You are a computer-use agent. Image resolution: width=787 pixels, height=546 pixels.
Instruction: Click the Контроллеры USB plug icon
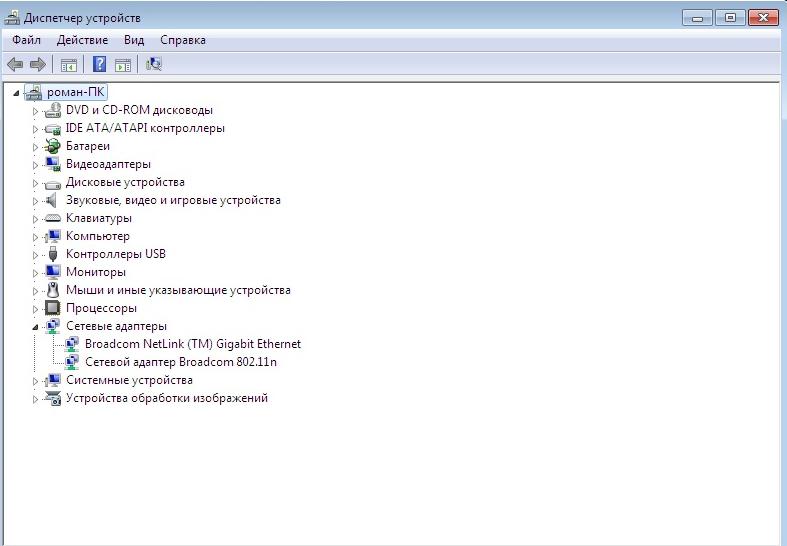click(x=53, y=254)
